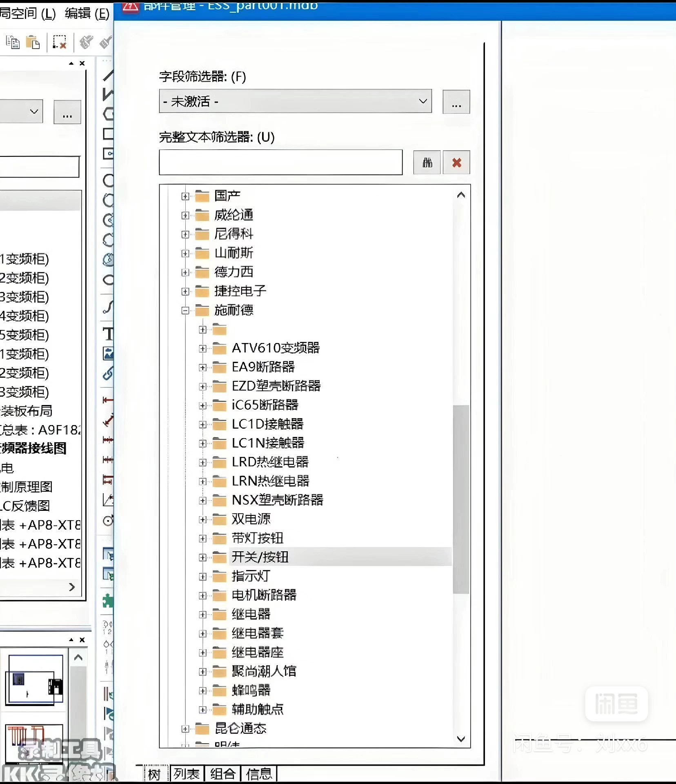This screenshot has width=676, height=784.
Task: Select the polyline drawing tool
Action: pos(108,94)
